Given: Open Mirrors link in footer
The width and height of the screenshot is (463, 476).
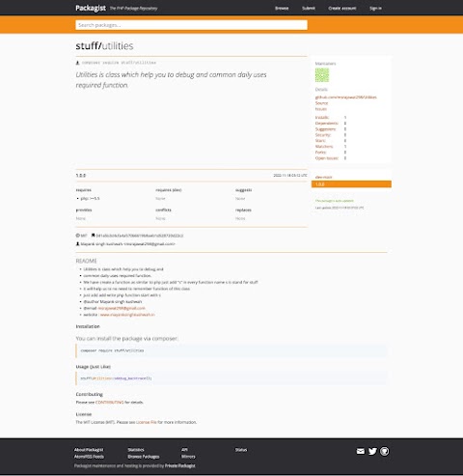Looking at the screenshot, I should [188, 457].
